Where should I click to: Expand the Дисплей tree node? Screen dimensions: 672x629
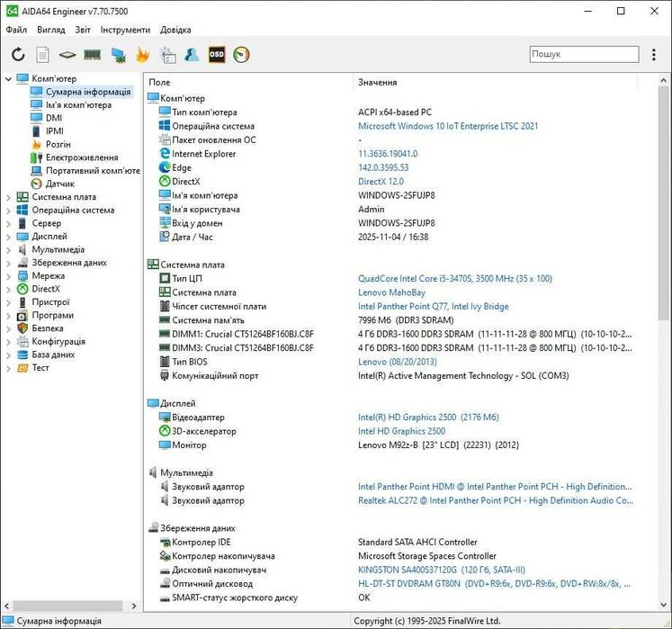(x=8, y=237)
